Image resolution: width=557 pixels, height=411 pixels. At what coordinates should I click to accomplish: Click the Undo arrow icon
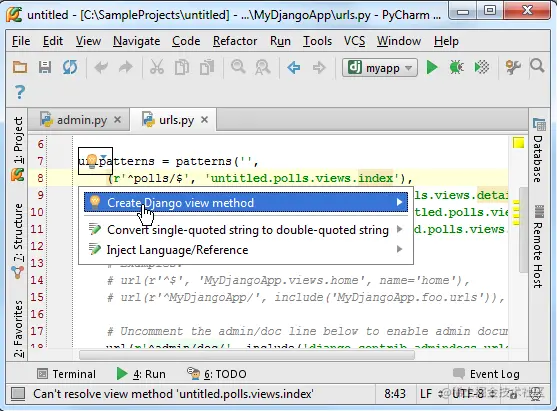pyautogui.click(x=101, y=67)
